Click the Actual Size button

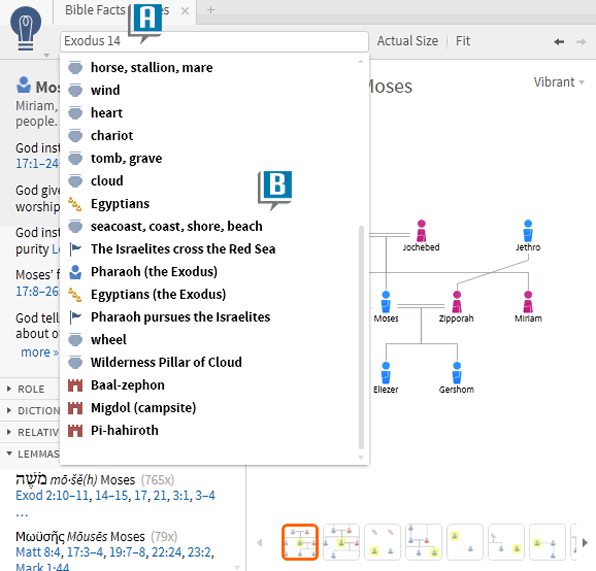407,41
